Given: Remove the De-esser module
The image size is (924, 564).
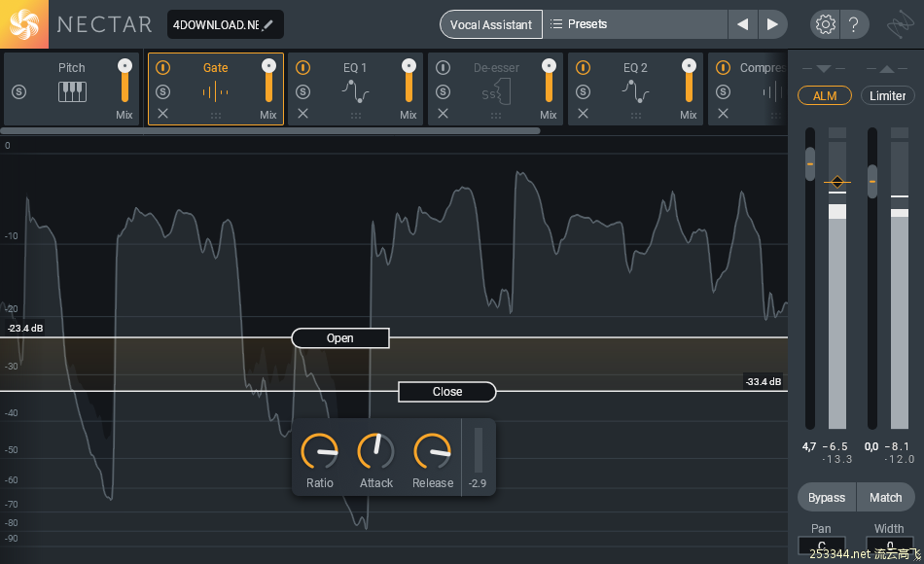Looking at the screenshot, I should click(x=444, y=114).
